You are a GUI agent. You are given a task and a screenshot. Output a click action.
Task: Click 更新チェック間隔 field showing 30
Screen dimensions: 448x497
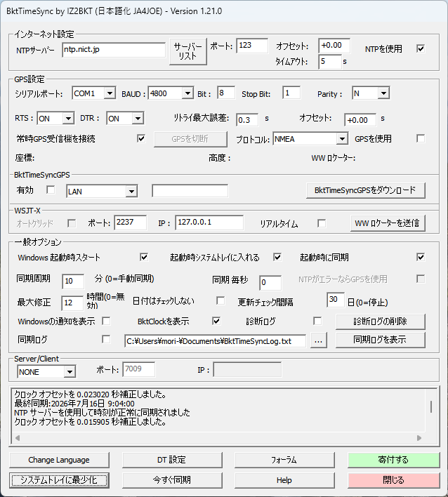pos(336,300)
